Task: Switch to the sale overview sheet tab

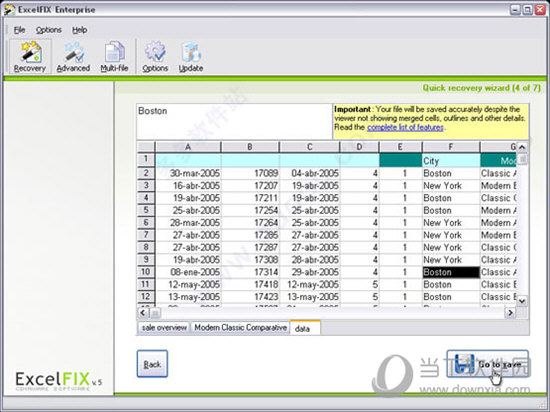Action: [x=164, y=327]
